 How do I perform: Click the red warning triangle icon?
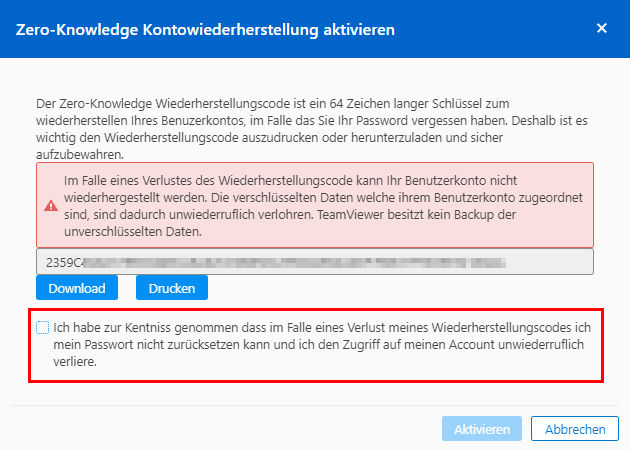51,206
